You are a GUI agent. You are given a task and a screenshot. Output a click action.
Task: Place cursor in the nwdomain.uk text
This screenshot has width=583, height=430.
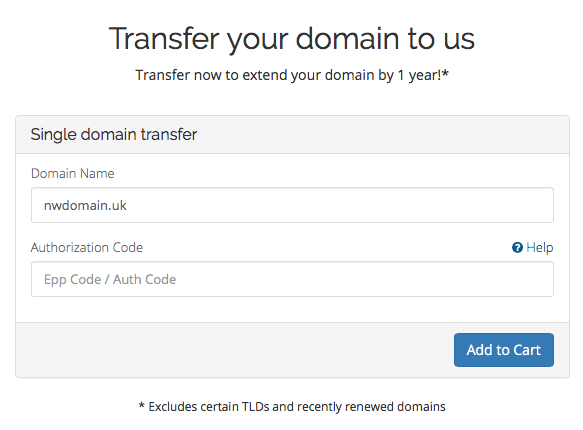point(85,206)
